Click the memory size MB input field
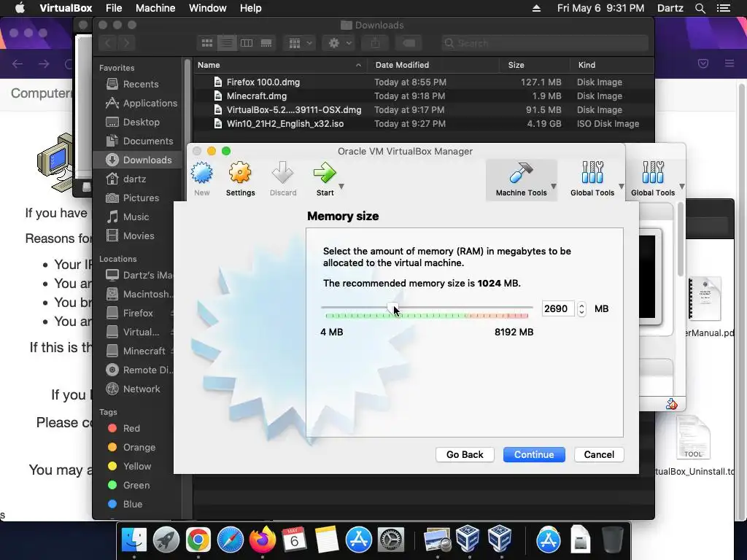 coord(558,308)
